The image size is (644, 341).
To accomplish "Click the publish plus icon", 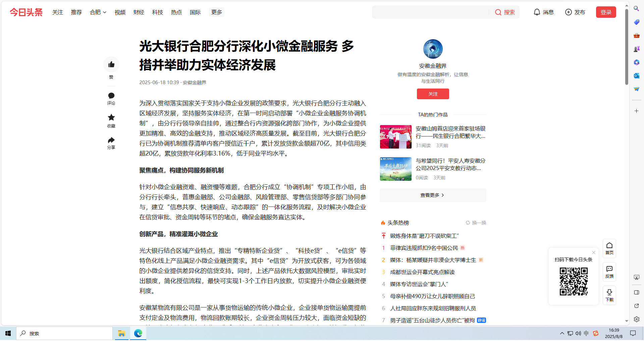I will pyautogui.click(x=569, y=12).
